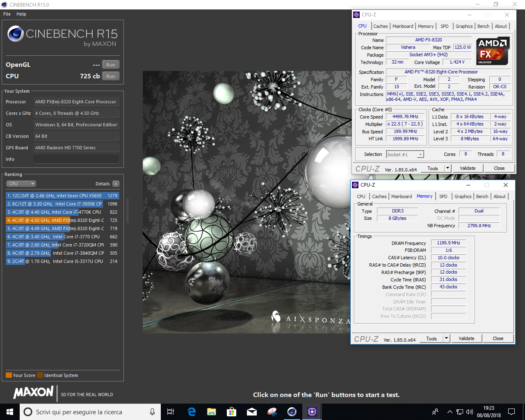Open the Bench tab in the lower CPU-Z window
The width and height of the screenshot is (525, 420).
click(x=482, y=196)
